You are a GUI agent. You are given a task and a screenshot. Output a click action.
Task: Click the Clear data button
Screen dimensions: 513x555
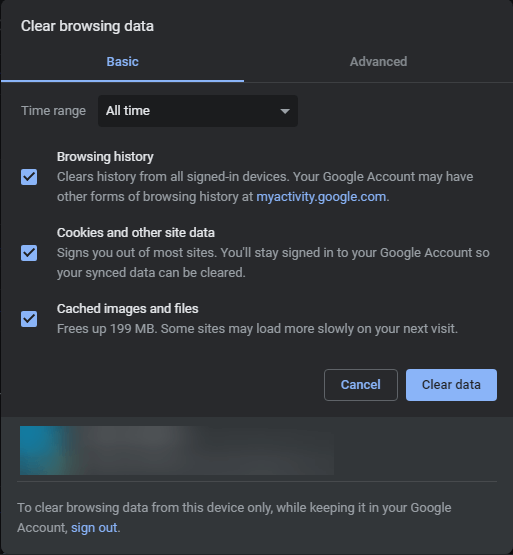pos(451,385)
